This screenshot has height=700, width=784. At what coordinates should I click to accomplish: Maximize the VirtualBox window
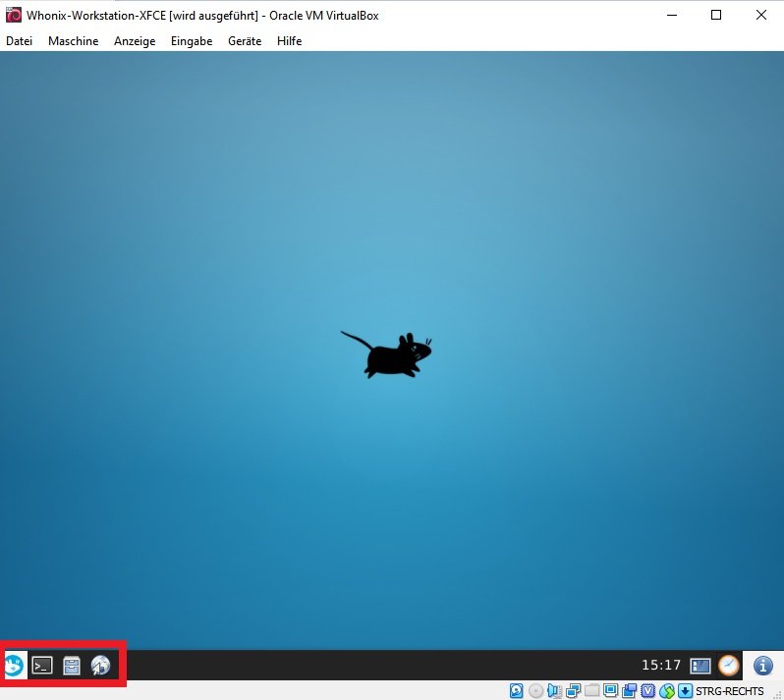click(716, 15)
